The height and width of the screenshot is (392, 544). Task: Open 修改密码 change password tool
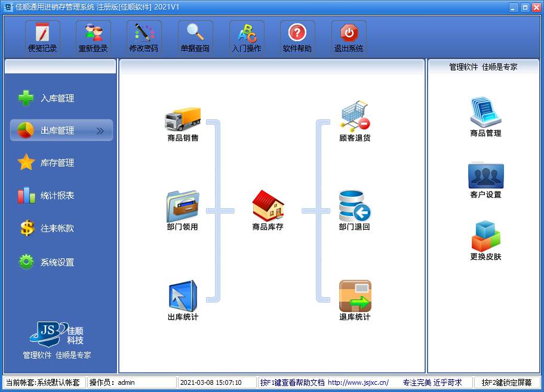144,38
